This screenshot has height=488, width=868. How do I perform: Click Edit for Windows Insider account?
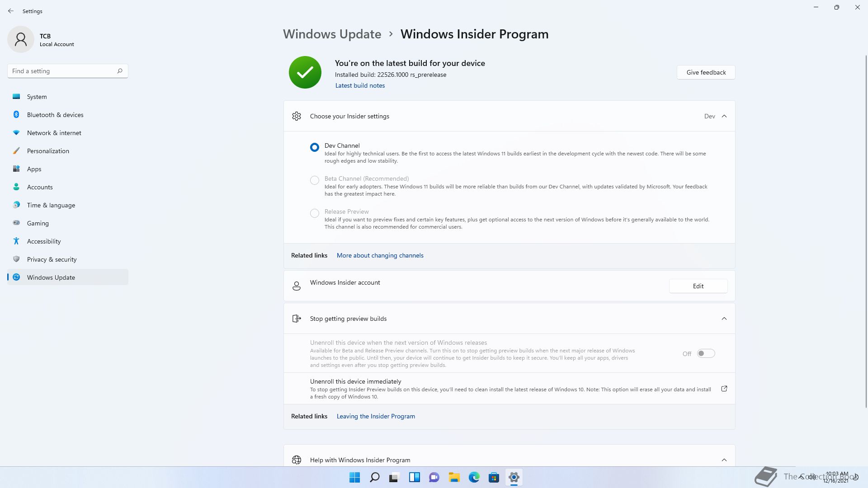coord(698,286)
